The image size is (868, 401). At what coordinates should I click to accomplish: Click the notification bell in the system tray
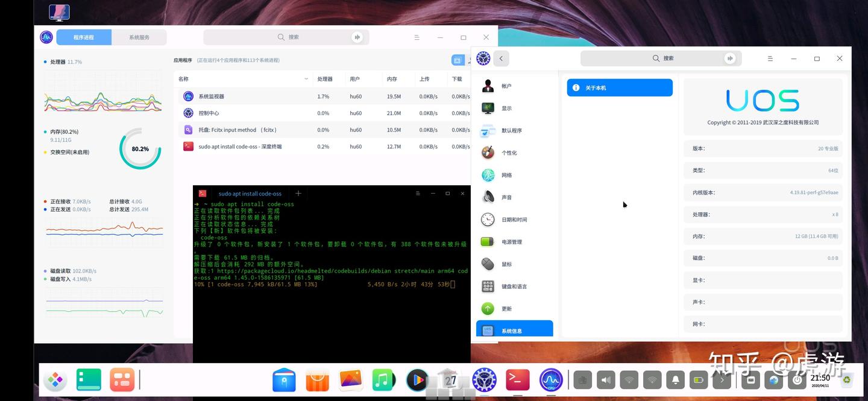point(675,379)
